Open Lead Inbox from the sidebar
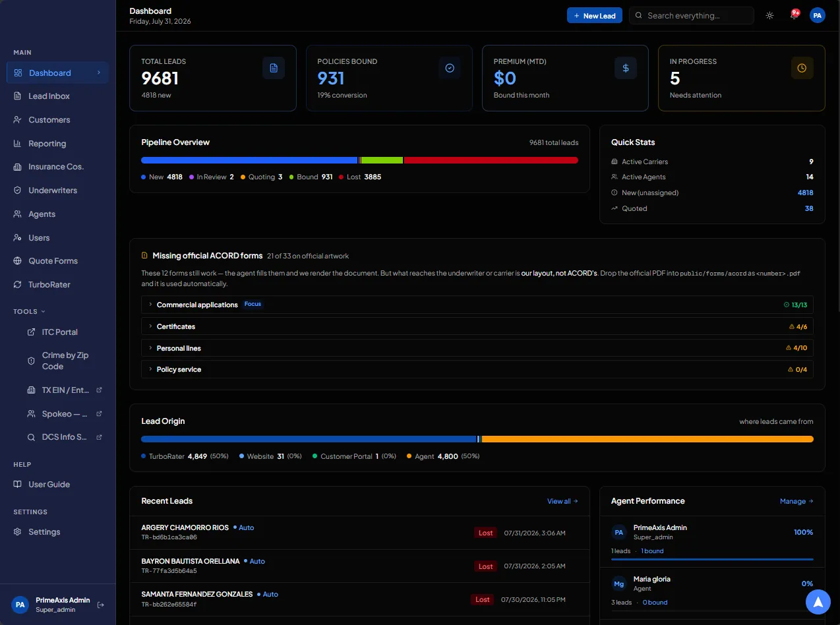 coord(57,96)
